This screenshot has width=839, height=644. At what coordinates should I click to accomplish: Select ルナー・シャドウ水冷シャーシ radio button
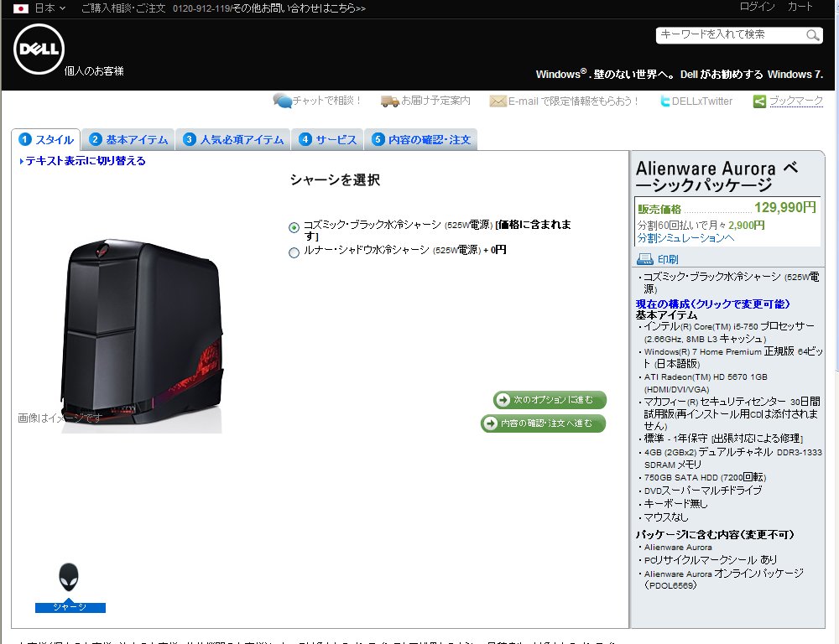(294, 252)
